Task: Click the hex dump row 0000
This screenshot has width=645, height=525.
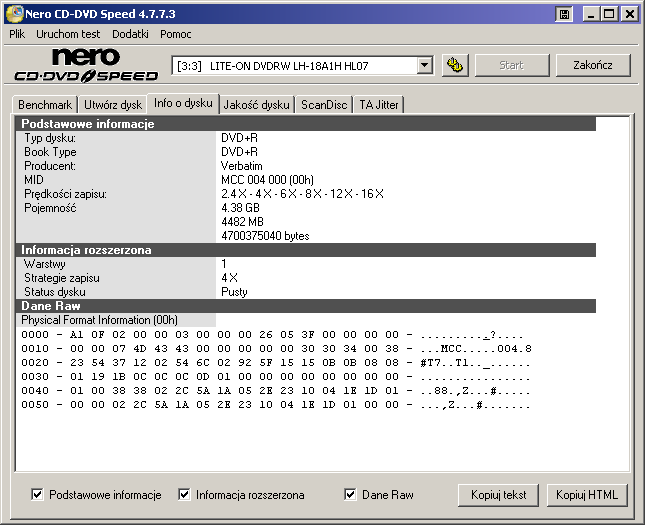Action: coord(272,335)
